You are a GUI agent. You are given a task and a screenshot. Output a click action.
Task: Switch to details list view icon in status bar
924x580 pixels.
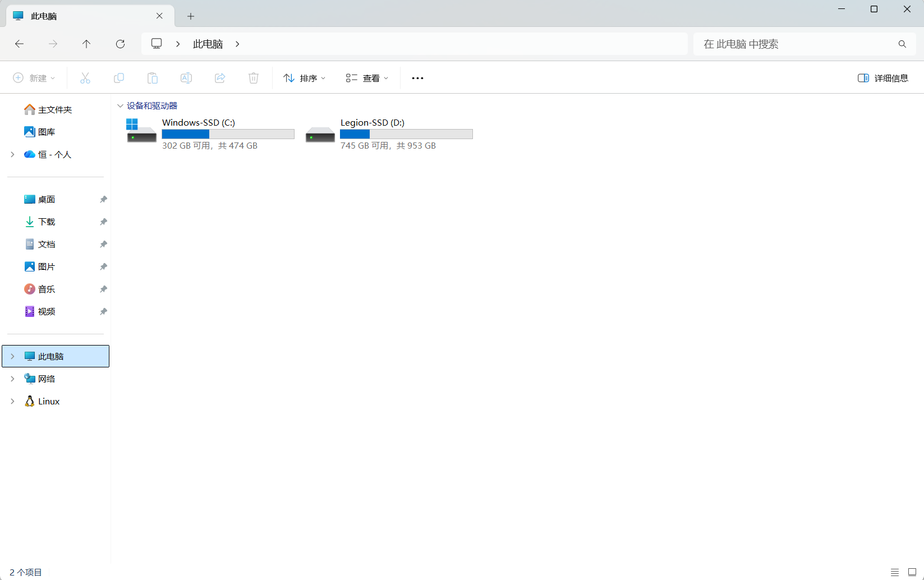pyautogui.click(x=895, y=572)
